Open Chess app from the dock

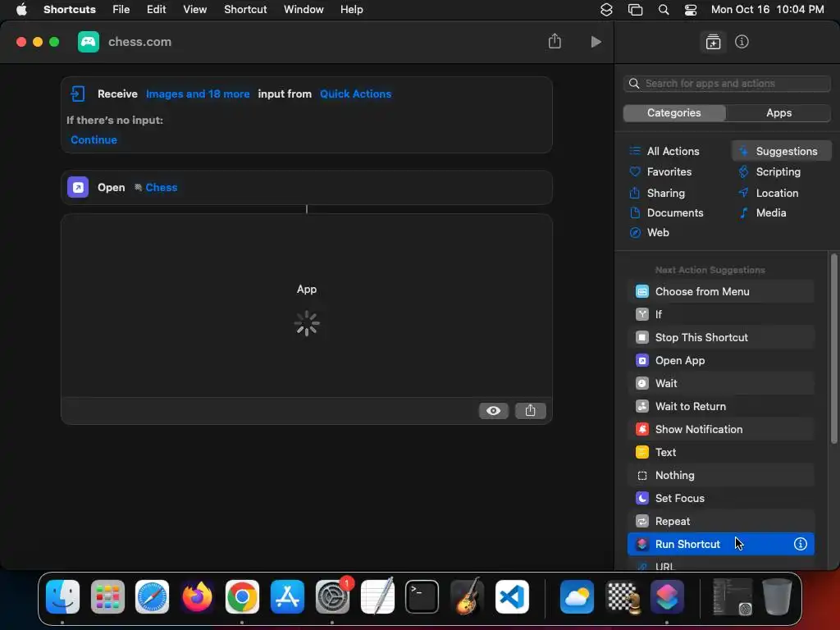(622, 596)
